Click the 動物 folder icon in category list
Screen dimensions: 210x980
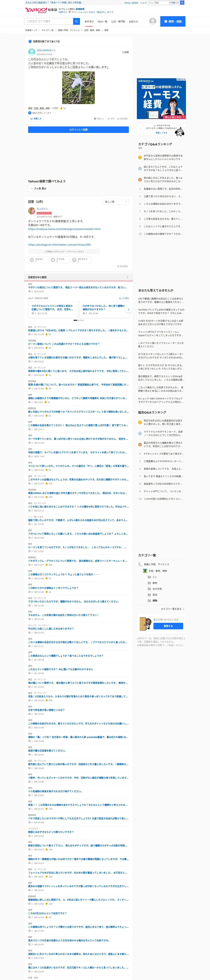click(x=149, y=583)
